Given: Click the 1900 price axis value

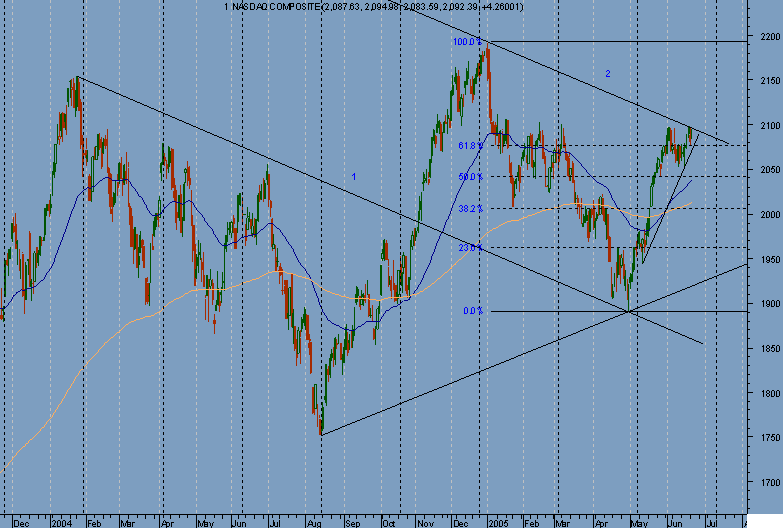Looking at the screenshot, I should click(x=772, y=304).
